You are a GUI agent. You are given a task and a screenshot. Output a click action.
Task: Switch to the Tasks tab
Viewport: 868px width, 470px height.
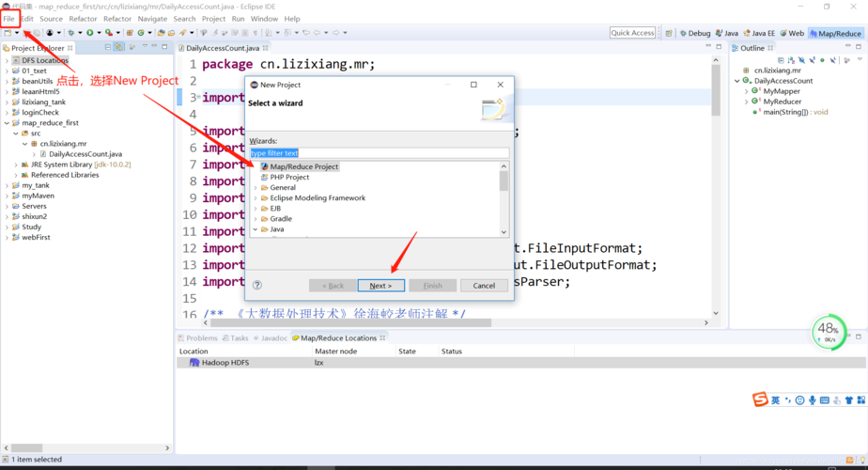click(235, 338)
